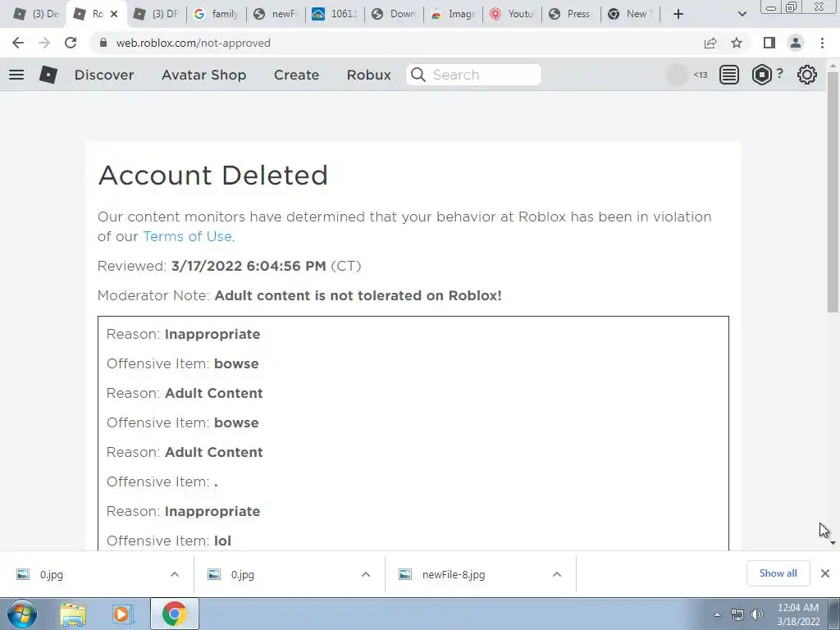Close the active Roblox tab
The image size is (840, 630).
(x=113, y=14)
